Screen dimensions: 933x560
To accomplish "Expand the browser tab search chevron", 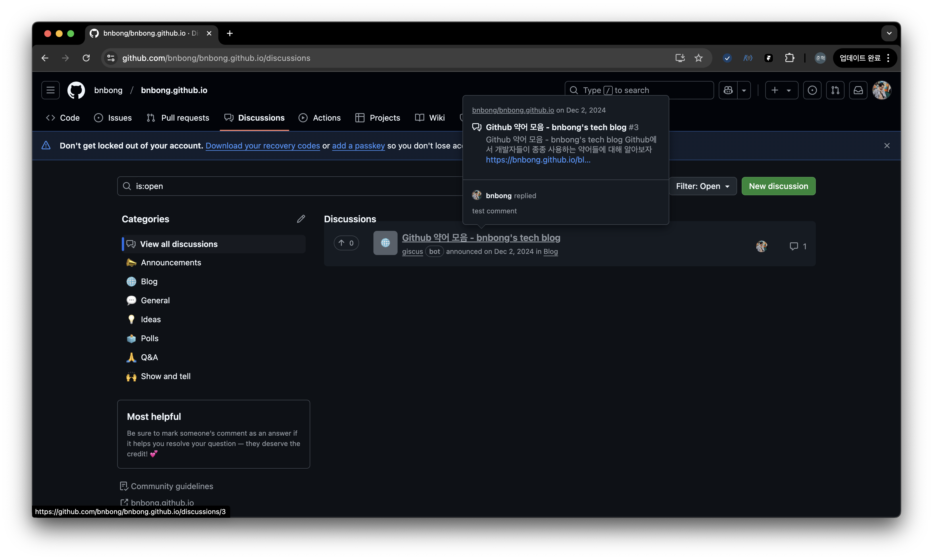I will click(x=889, y=34).
